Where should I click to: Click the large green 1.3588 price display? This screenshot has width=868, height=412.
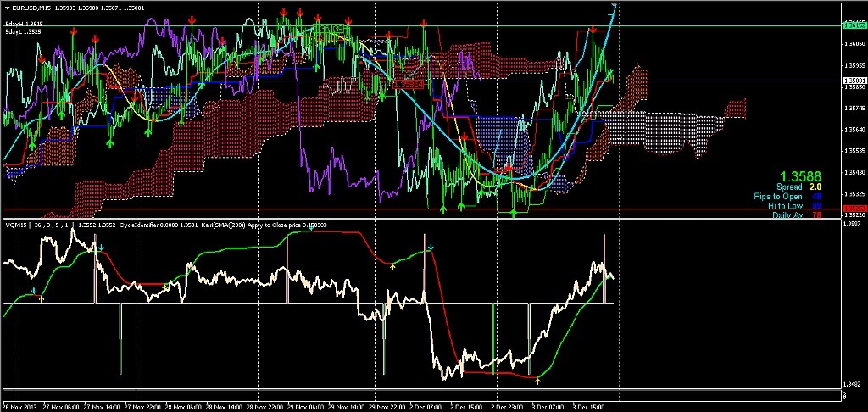click(x=800, y=176)
